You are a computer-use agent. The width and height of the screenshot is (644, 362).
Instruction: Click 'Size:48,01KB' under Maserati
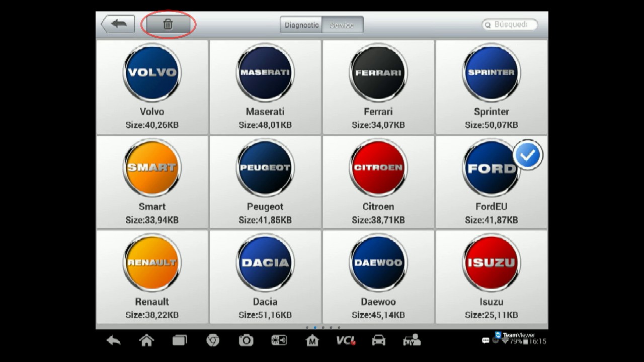click(x=265, y=125)
